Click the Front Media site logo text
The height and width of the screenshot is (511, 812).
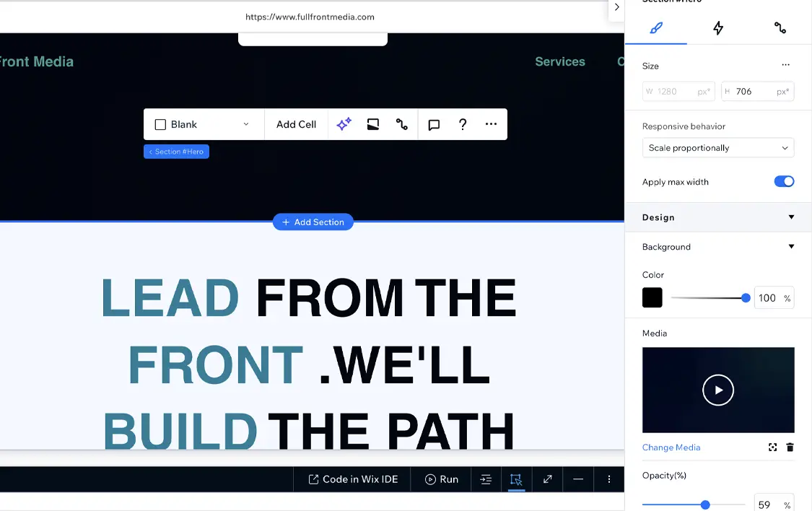coord(37,61)
